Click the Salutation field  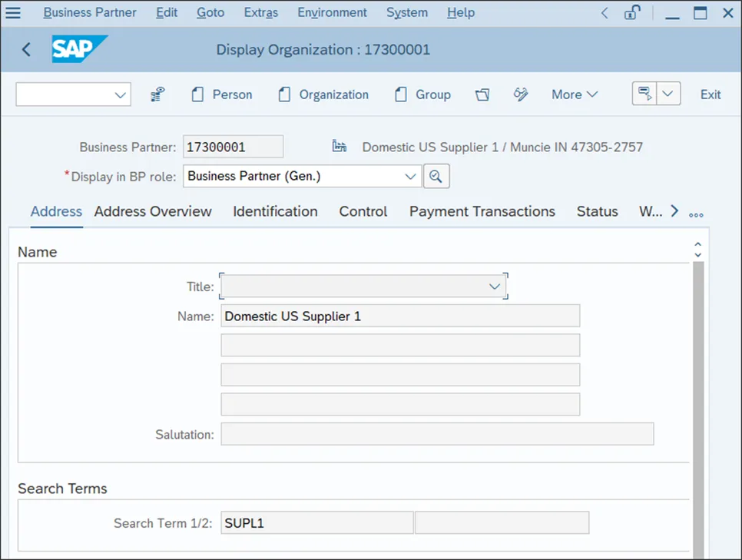tap(437, 434)
